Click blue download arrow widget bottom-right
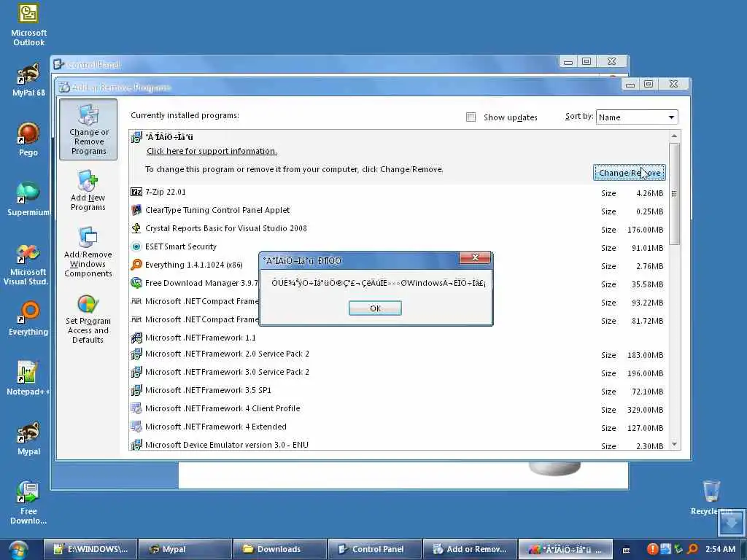 click(731, 523)
